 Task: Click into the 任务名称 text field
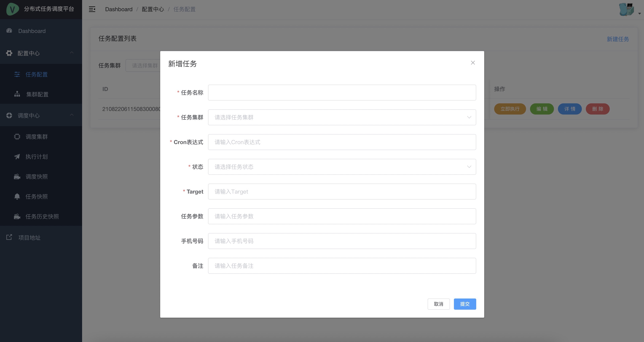[342, 92]
